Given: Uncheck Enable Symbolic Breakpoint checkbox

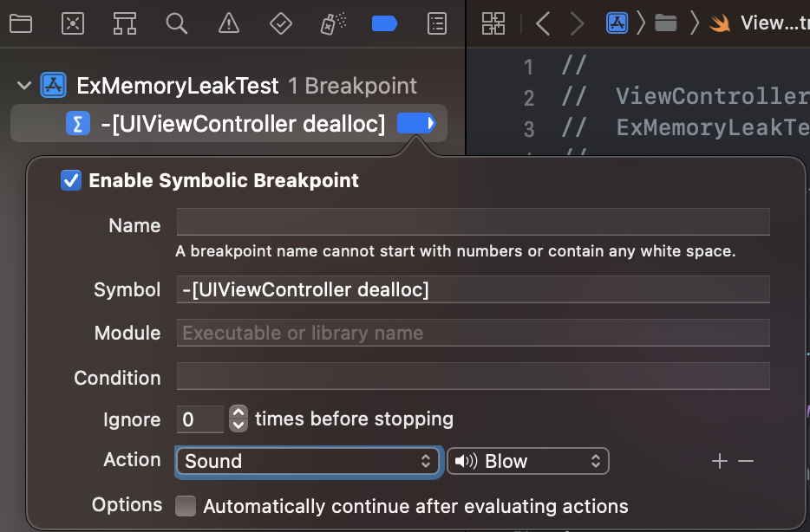Looking at the screenshot, I should (x=71, y=180).
